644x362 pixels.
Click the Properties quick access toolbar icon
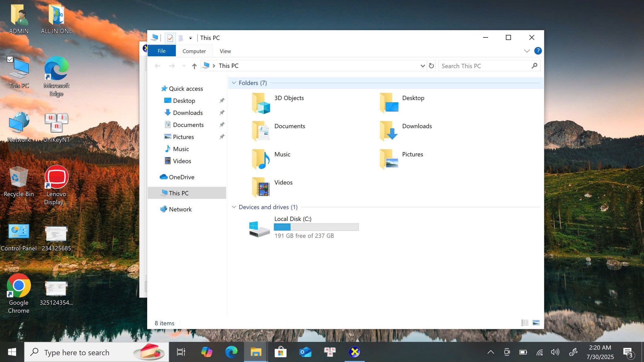(170, 38)
